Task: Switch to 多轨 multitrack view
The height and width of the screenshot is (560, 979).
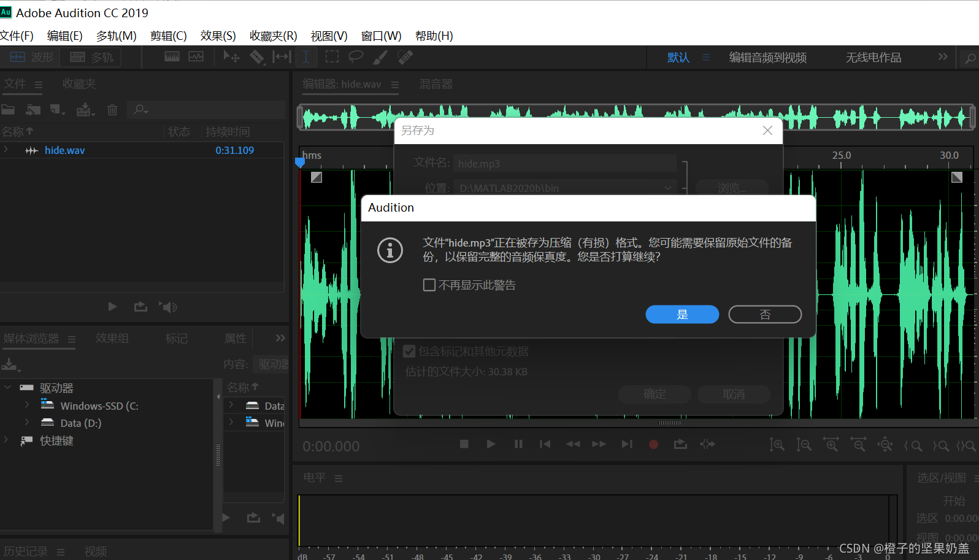Action: [92, 57]
